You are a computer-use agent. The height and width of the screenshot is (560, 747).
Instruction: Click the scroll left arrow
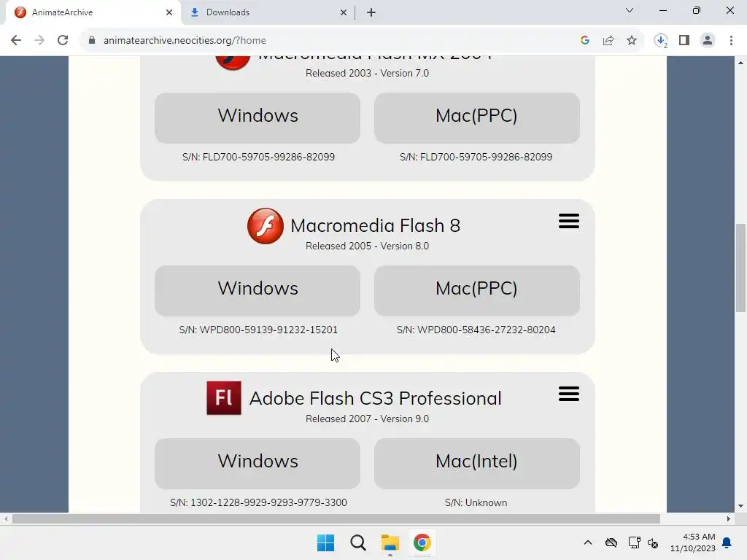pos(6,518)
